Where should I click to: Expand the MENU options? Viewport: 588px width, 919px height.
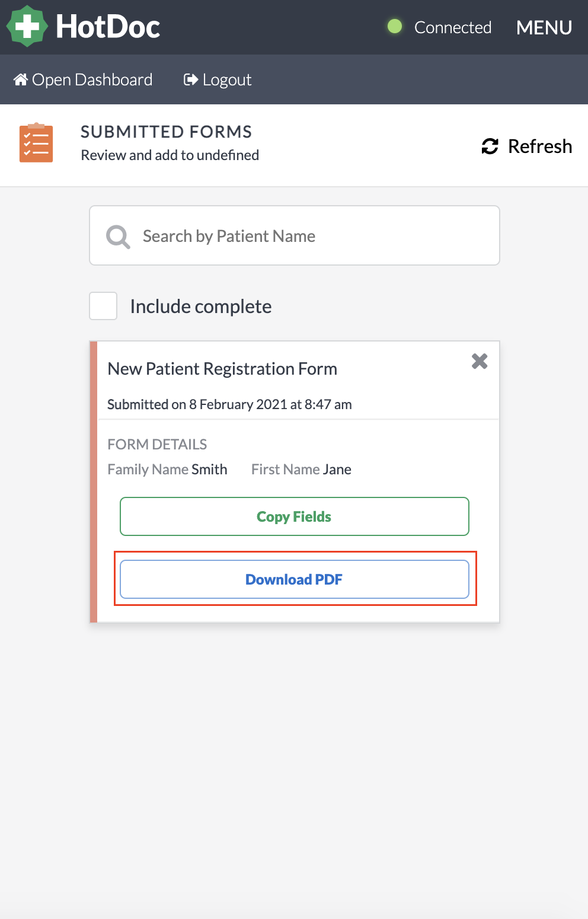544,27
